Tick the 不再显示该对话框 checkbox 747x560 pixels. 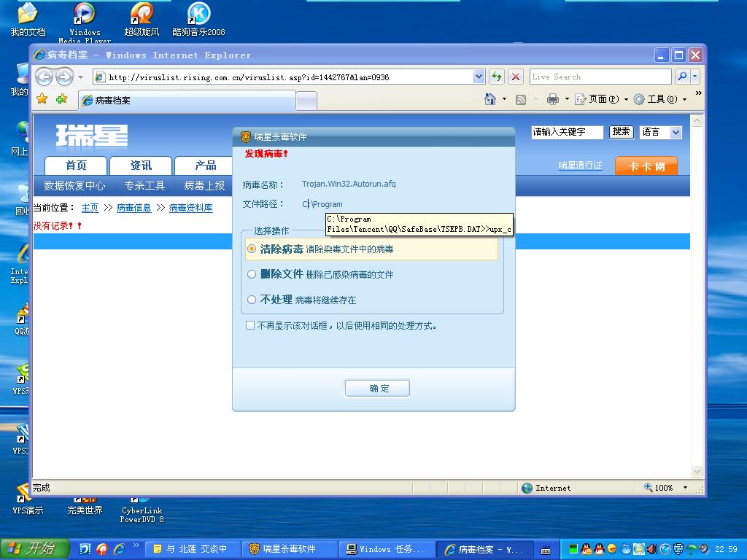pyautogui.click(x=250, y=325)
